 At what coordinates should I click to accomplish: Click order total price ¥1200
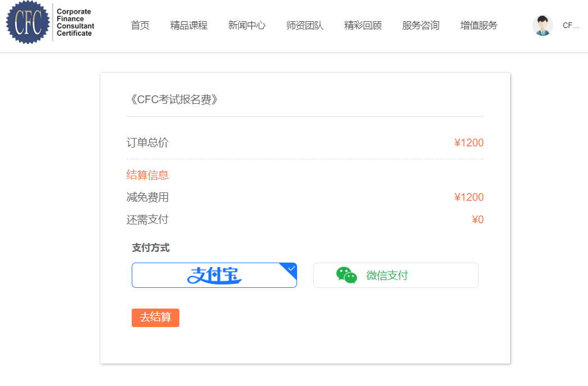point(469,143)
